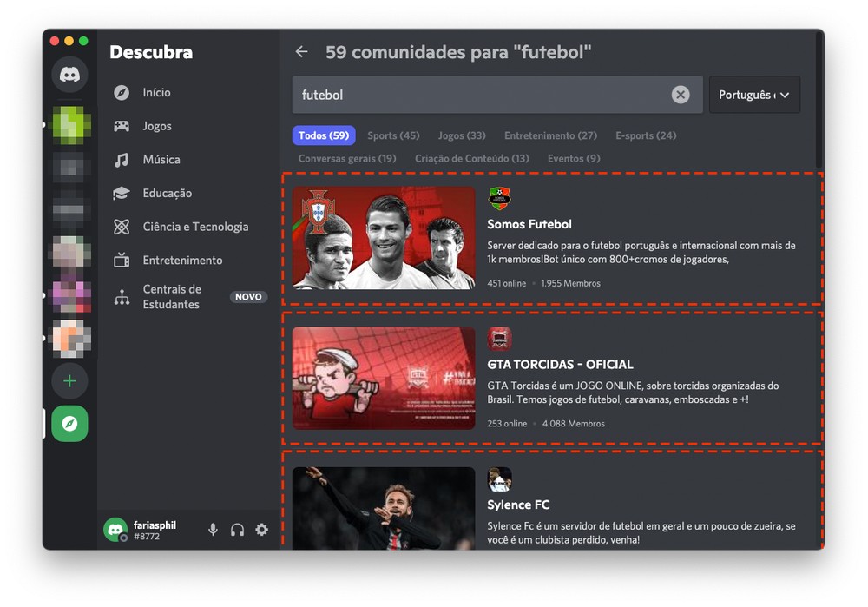Screen dimensions: 868x607
Task: Go back using the left arrow
Action: tap(302, 52)
